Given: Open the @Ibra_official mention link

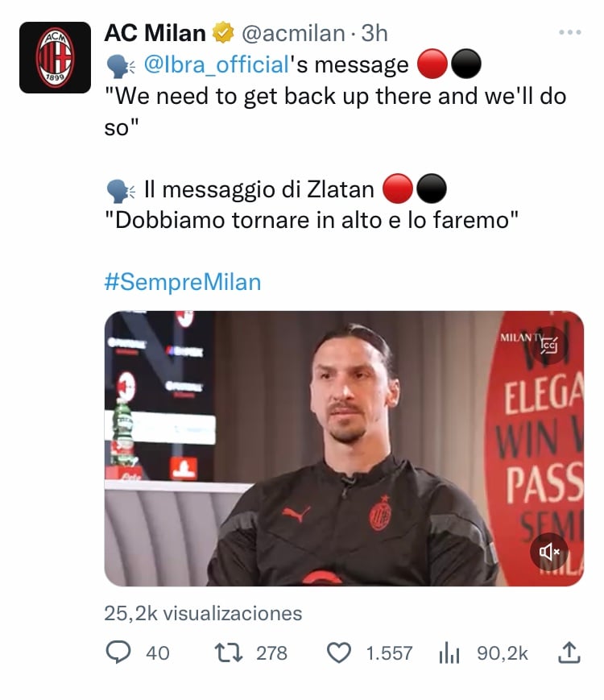Looking at the screenshot, I should click(217, 64).
